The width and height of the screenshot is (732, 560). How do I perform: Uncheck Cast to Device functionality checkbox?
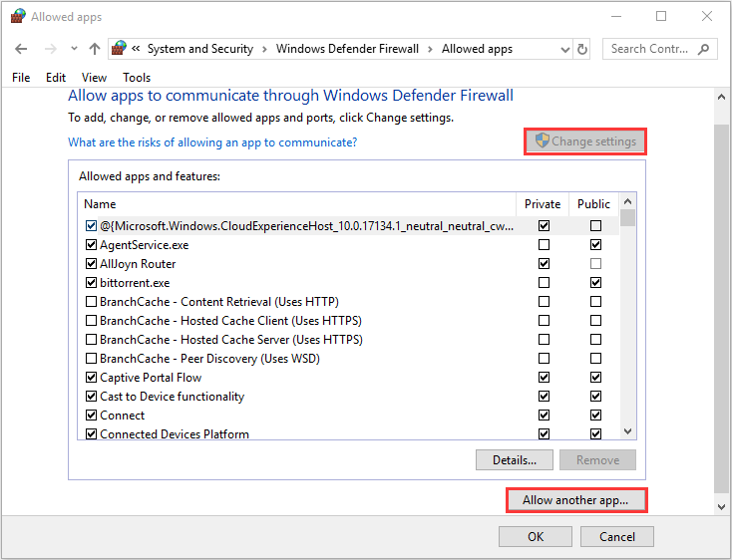pyautogui.click(x=91, y=397)
